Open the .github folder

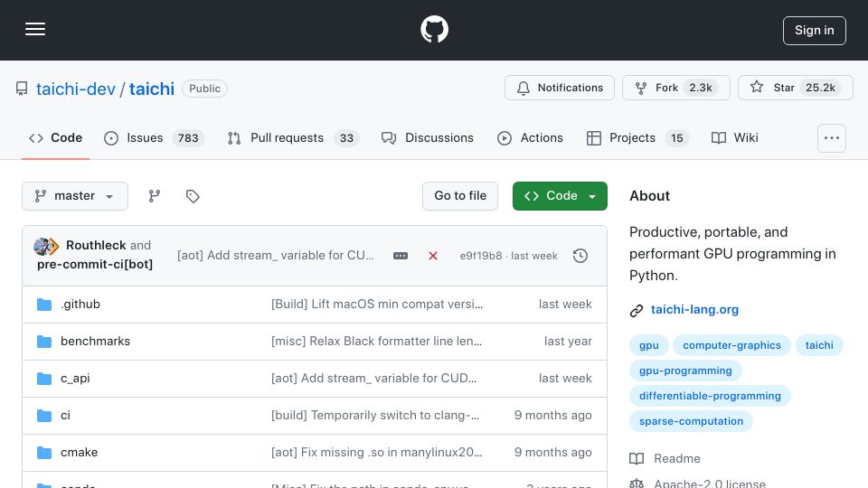click(80, 304)
